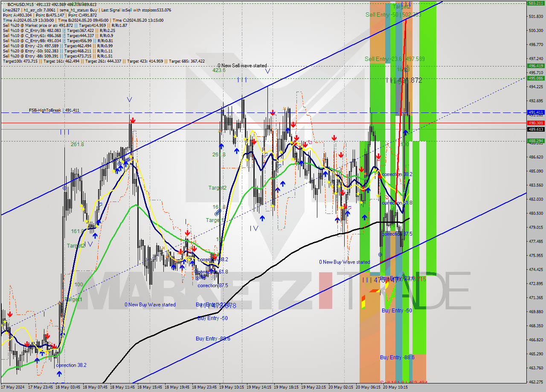Click the green '423.6' Fibonacci label
This screenshot has height=392, width=546.
(219, 70)
